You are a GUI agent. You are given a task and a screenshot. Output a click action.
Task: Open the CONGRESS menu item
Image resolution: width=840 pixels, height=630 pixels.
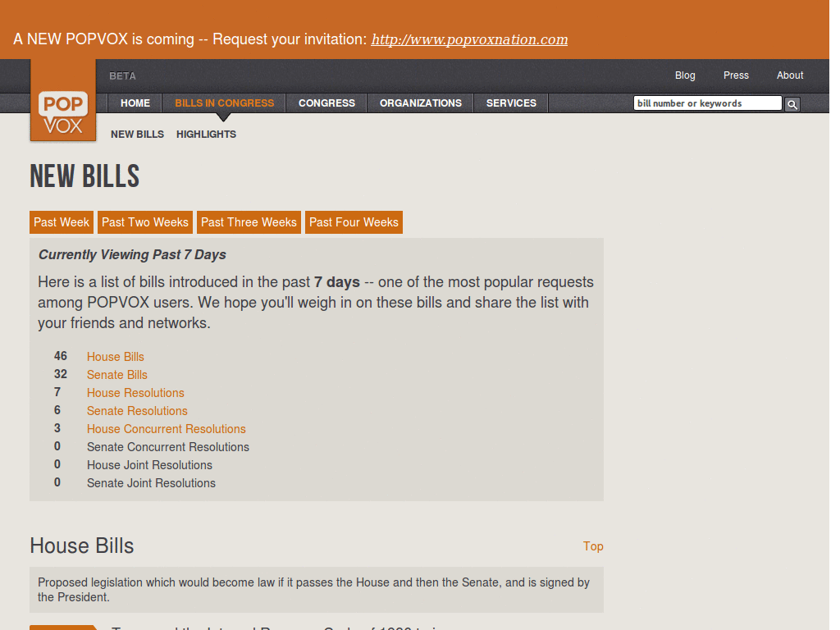(326, 103)
